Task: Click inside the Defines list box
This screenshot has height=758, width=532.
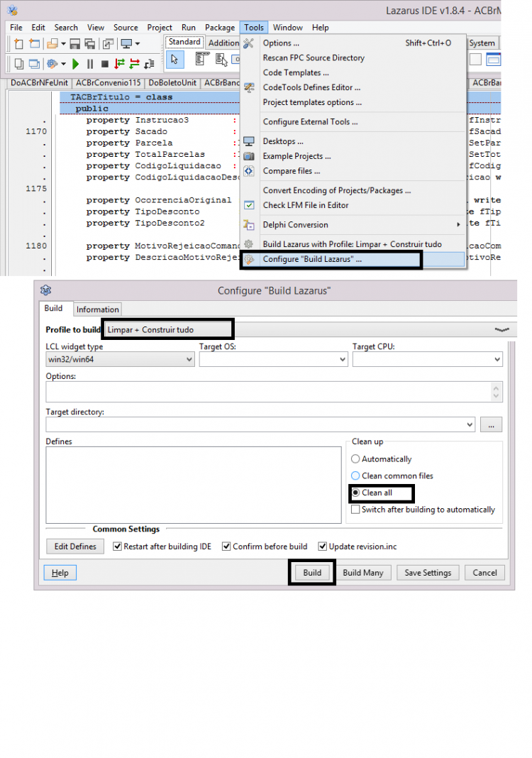Action: click(193, 484)
